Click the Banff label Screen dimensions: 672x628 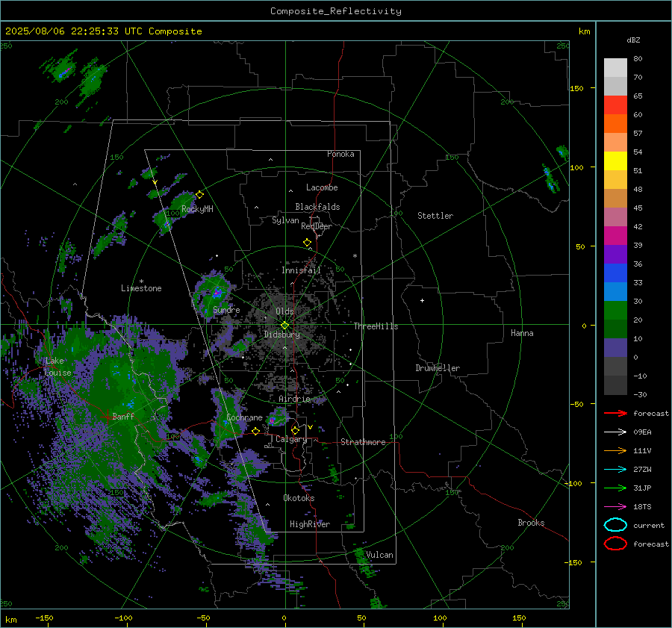point(123,416)
